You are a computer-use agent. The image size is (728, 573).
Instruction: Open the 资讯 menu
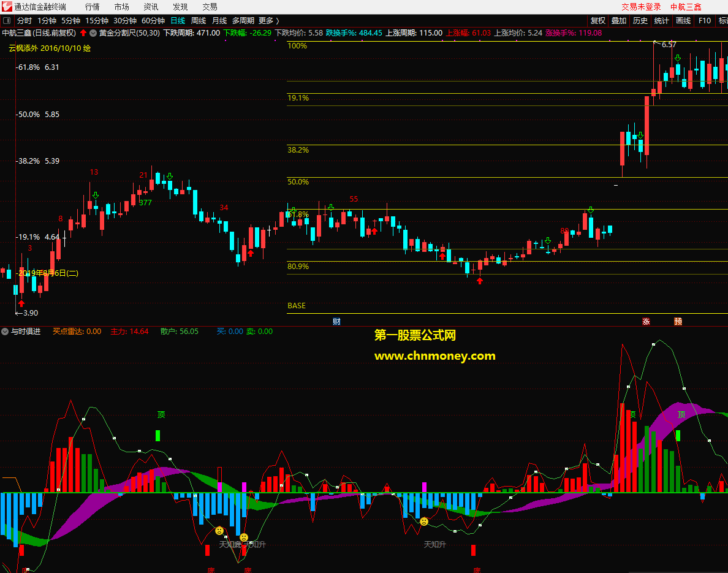point(151,7)
